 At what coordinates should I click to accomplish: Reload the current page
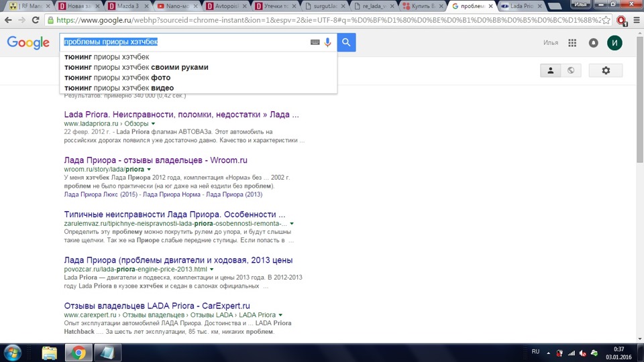click(36, 19)
